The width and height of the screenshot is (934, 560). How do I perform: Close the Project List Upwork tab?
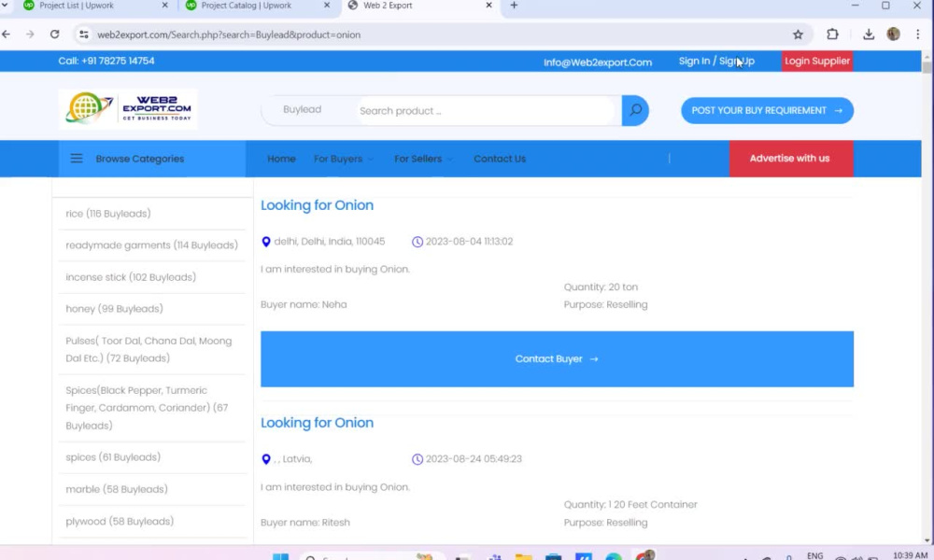[x=165, y=6]
